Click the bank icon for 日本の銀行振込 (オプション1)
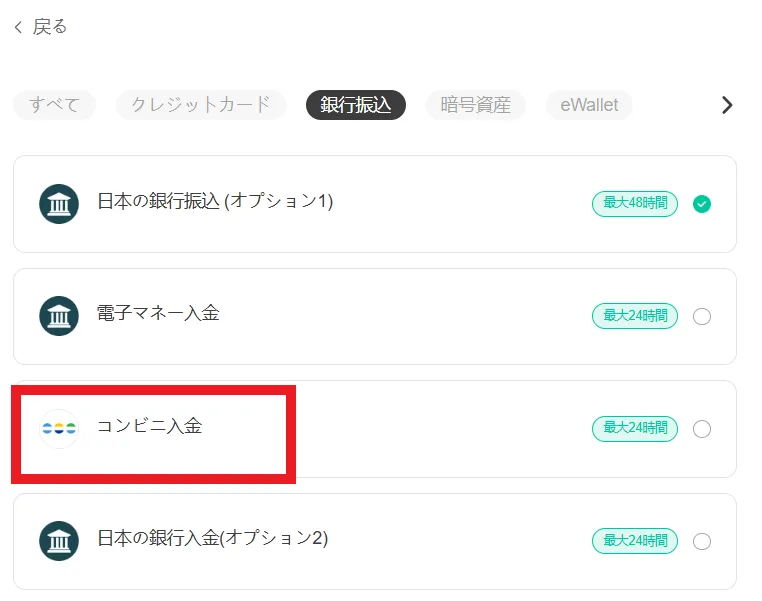Screen dimensions: 762x601 click(x=59, y=204)
